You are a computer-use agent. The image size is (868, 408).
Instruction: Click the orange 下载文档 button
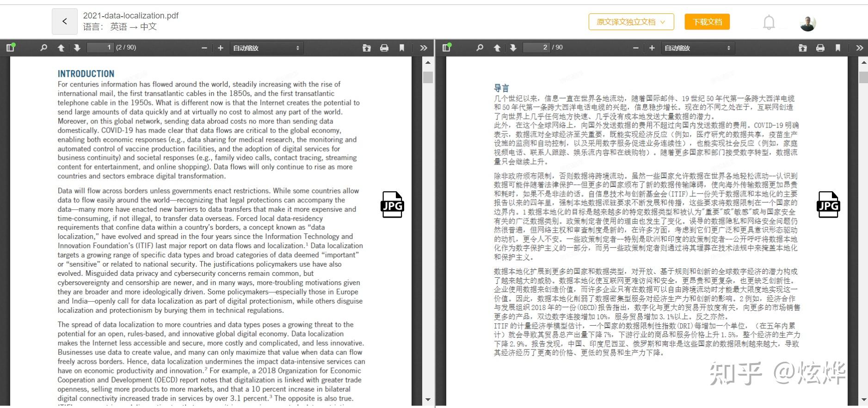(707, 22)
